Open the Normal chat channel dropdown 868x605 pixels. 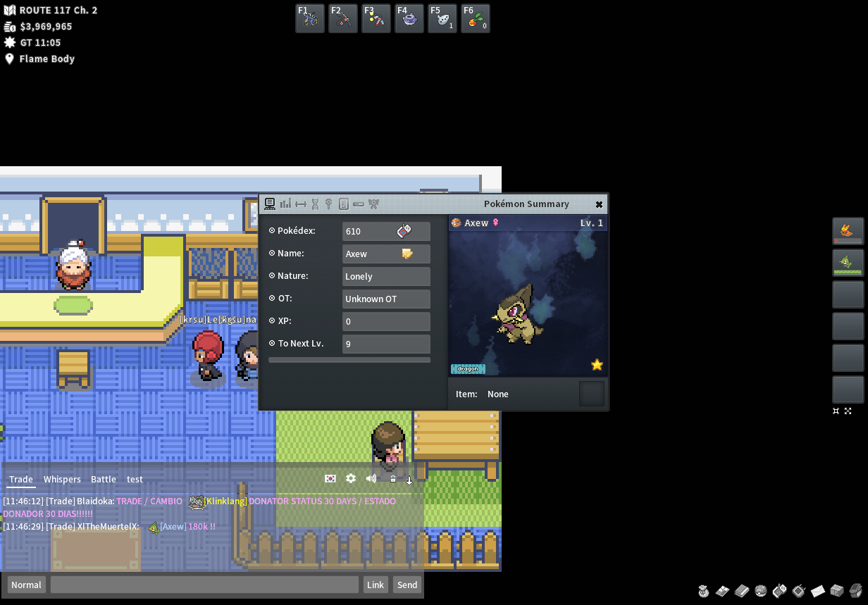click(26, 585)
